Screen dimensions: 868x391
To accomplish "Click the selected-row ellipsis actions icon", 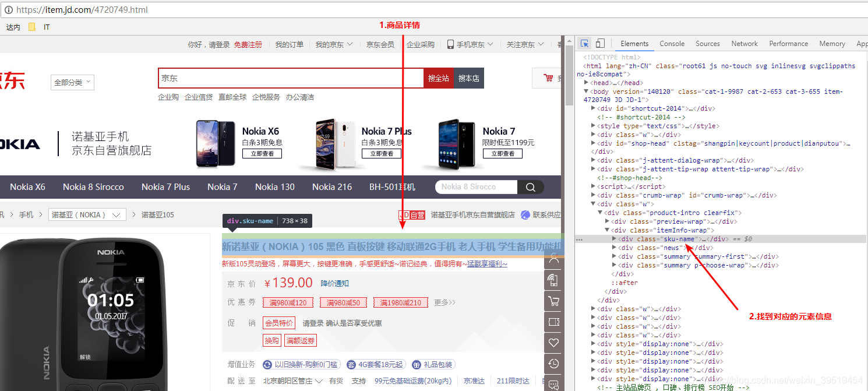I will [580, 239].
